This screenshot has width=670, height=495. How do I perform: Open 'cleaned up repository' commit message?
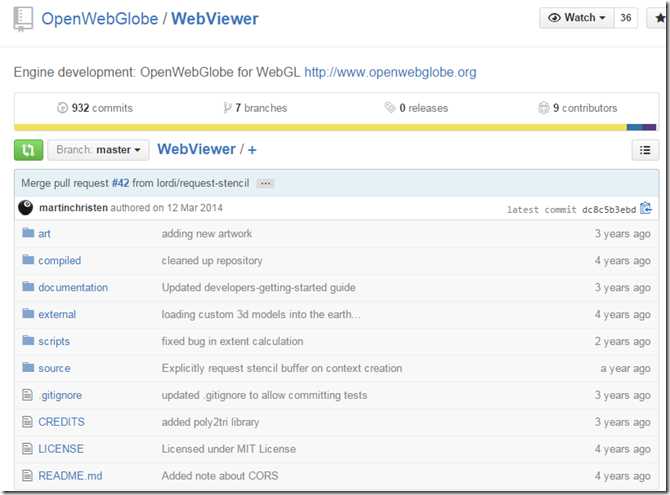[212, 261]
